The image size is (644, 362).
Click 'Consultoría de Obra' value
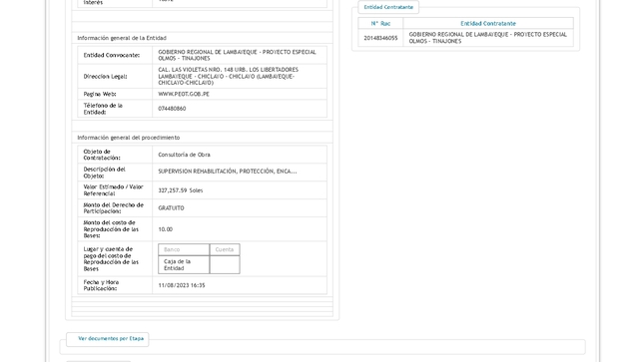(184, 155)
